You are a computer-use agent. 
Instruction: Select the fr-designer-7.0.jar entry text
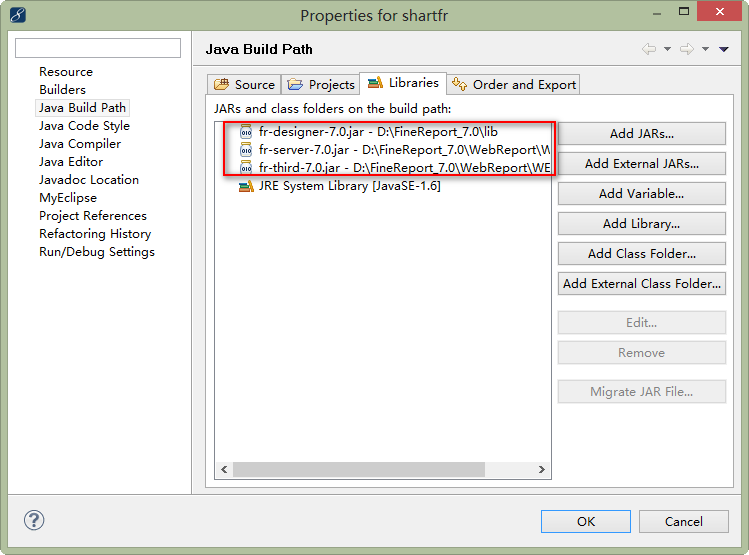click(x=378, y=132)
